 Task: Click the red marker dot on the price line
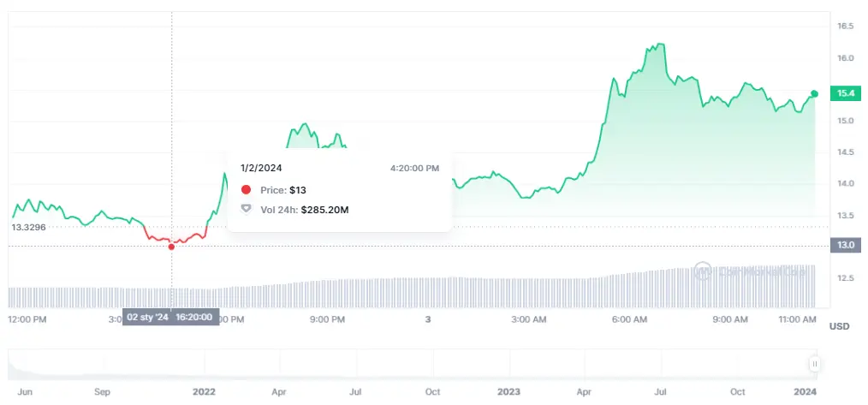[x=171, y=247]
